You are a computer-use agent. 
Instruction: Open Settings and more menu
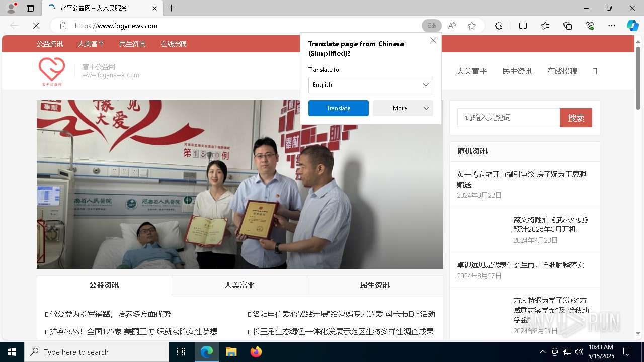tap(612, 26)
